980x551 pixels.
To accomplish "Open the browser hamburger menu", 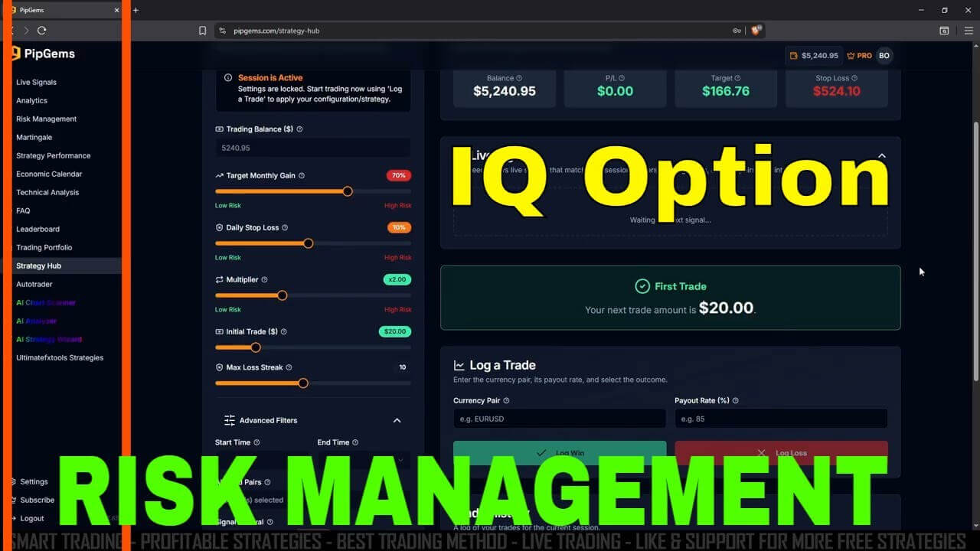I will [x=969, y=31].
